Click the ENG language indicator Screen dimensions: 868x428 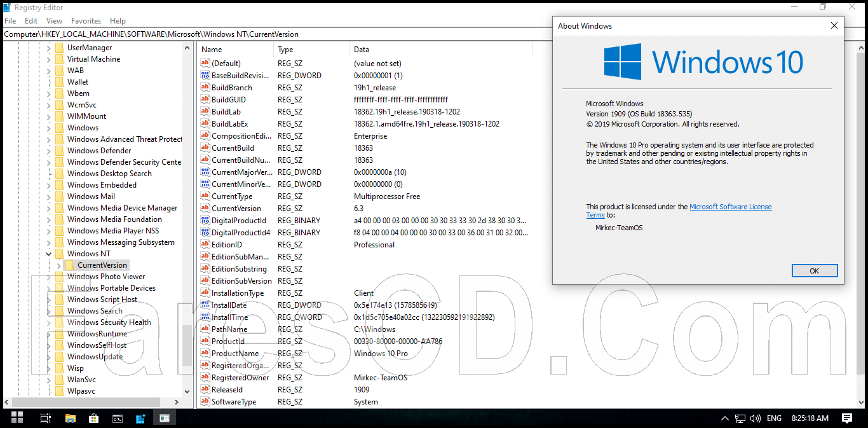coord(775,418)
